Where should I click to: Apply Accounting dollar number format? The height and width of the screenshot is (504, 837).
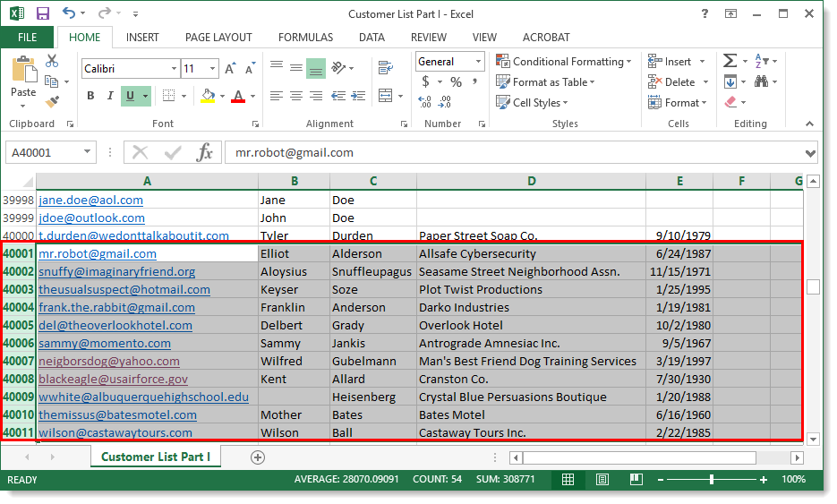pyautogui.click(x=425, y=81)
